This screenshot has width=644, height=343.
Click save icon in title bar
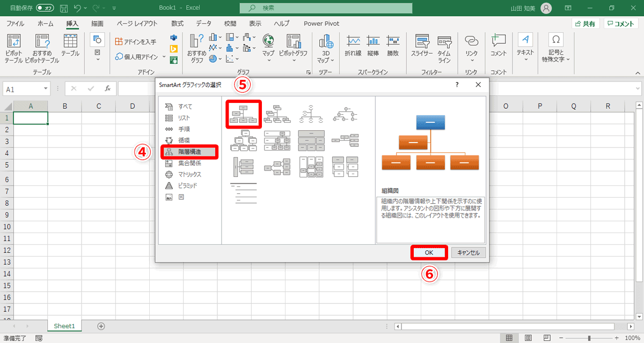tap(64, 8)
